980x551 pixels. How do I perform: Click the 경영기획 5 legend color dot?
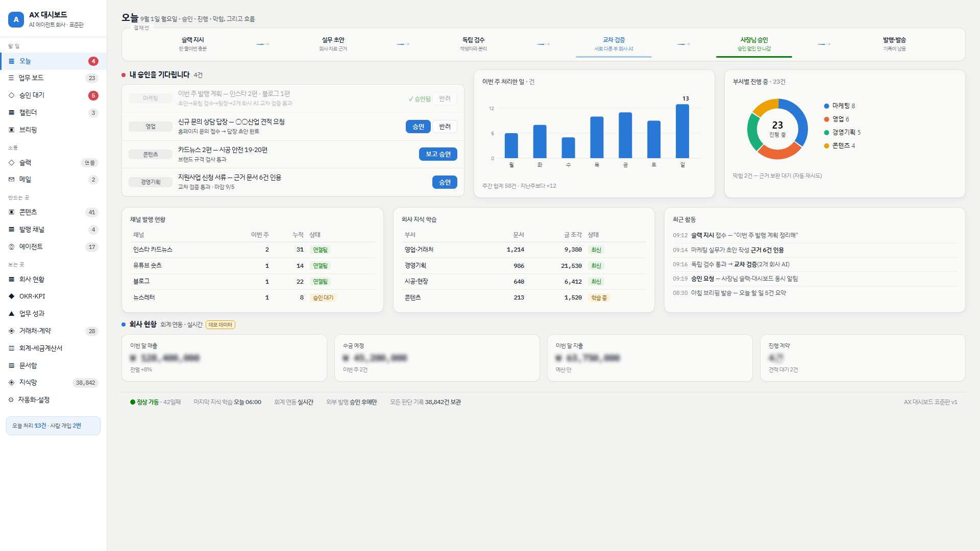826,133
